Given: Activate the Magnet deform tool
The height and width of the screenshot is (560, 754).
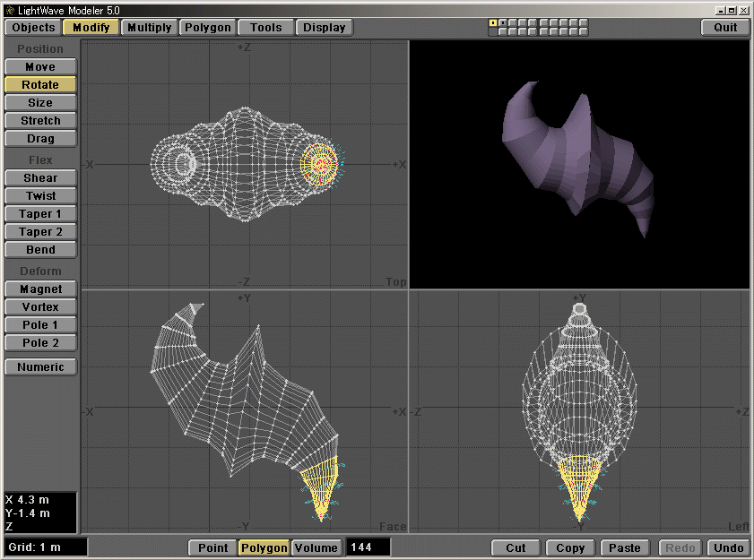Looking at the screenshot, I should point(39,289).
